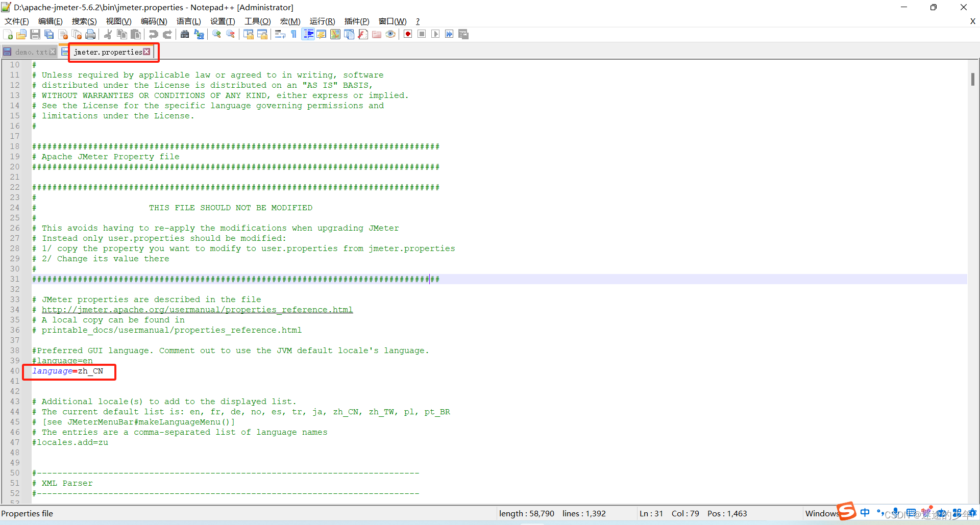The height and width of the screenshot is (525, 980).
Task: Create a new file with New icon
Action: (x=8, y=34)
